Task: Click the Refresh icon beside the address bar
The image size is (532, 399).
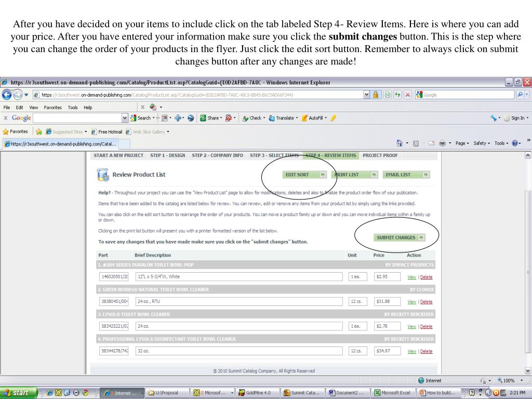Action: click(397, 95)
